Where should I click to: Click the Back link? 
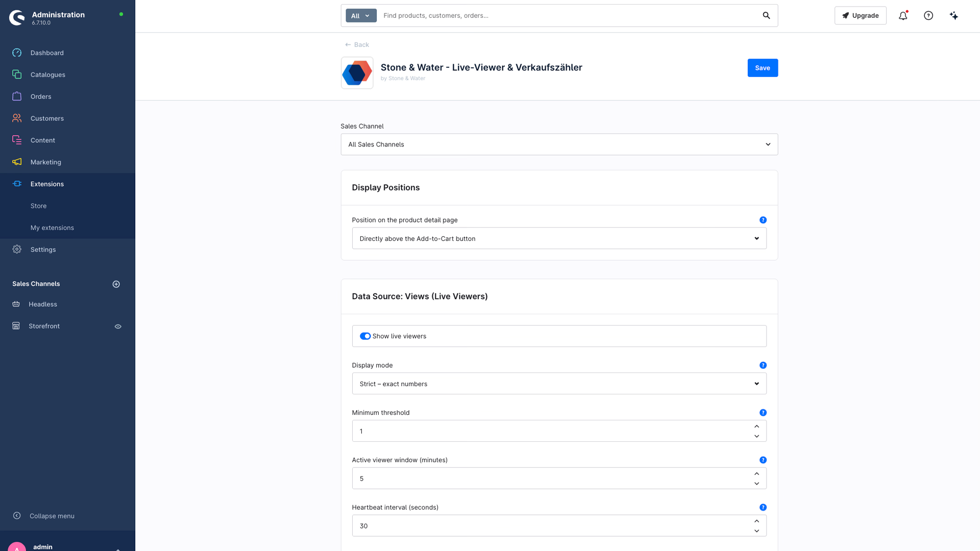click(x=357, y=45)
